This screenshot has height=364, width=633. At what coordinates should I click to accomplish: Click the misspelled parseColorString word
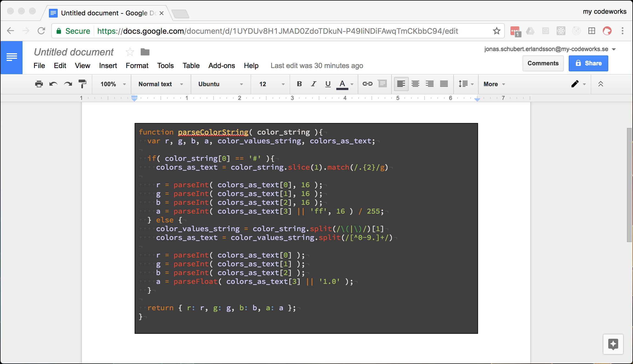[213, 132]
